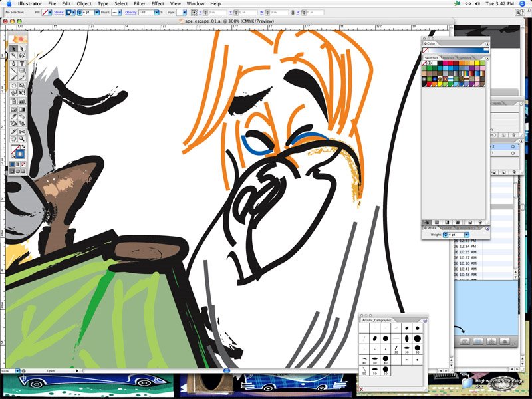Switch to the Symbols tab

pos(465,58)
